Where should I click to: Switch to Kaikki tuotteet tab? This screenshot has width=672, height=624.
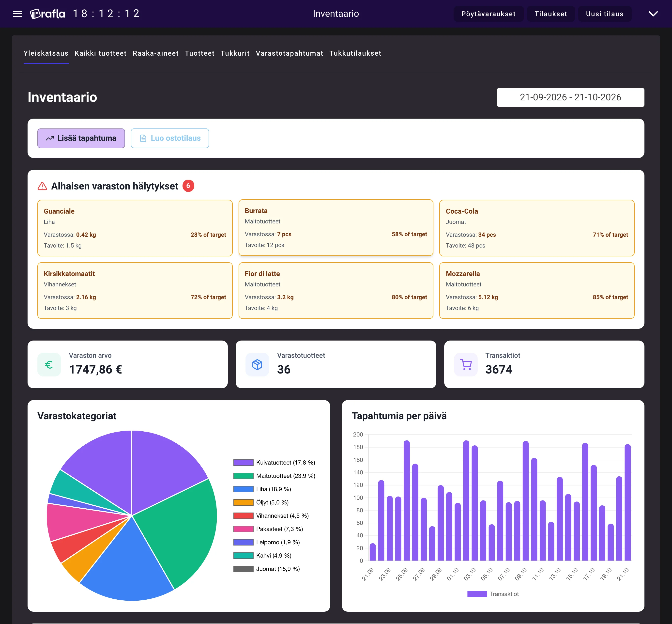(x=101, y=53)
